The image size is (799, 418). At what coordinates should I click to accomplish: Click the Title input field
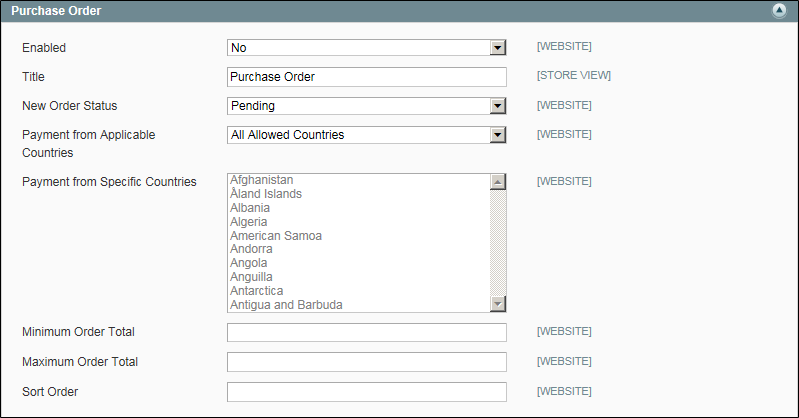(366, 76)
